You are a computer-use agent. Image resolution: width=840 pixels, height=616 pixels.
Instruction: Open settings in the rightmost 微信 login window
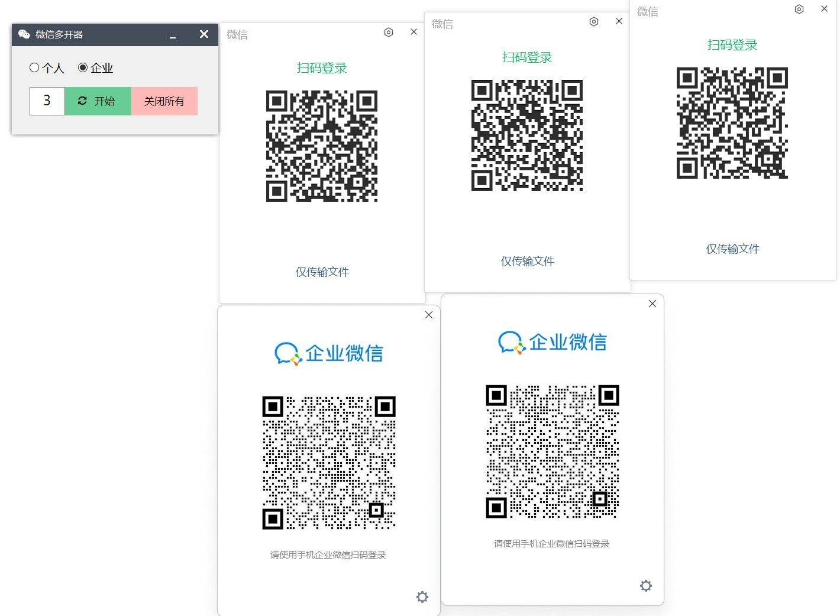point(799,9)
